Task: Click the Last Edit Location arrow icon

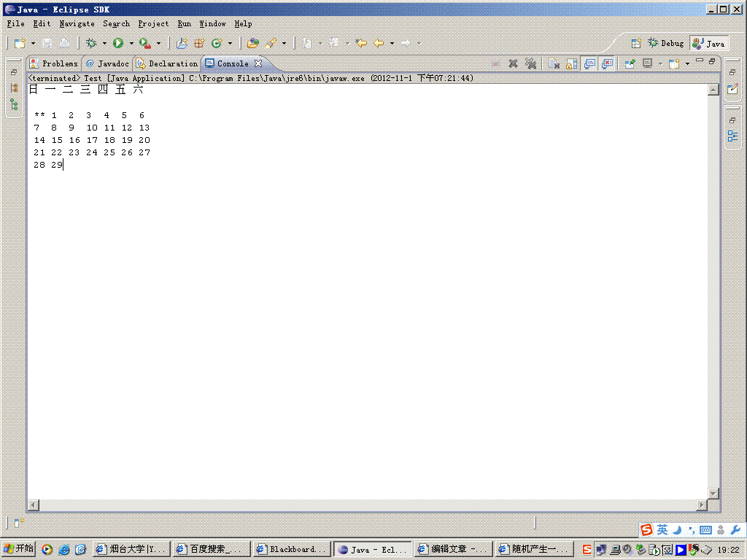Action: pos(362,43)
